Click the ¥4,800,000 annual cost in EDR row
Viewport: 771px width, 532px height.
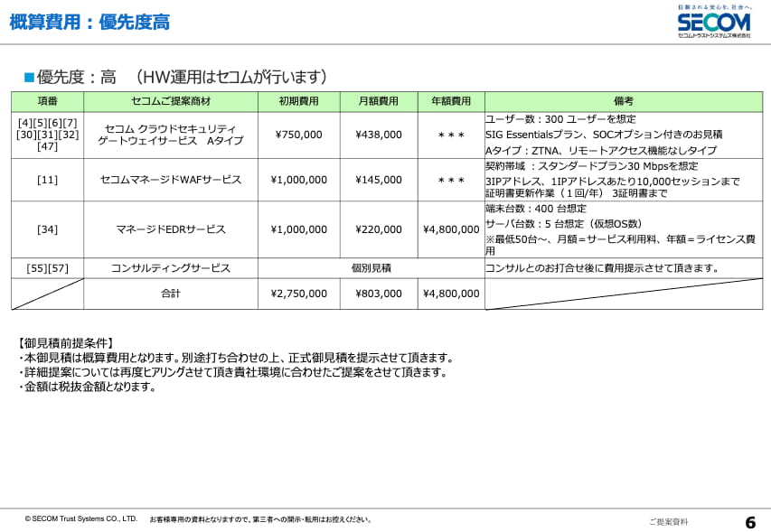pos(451,229)
